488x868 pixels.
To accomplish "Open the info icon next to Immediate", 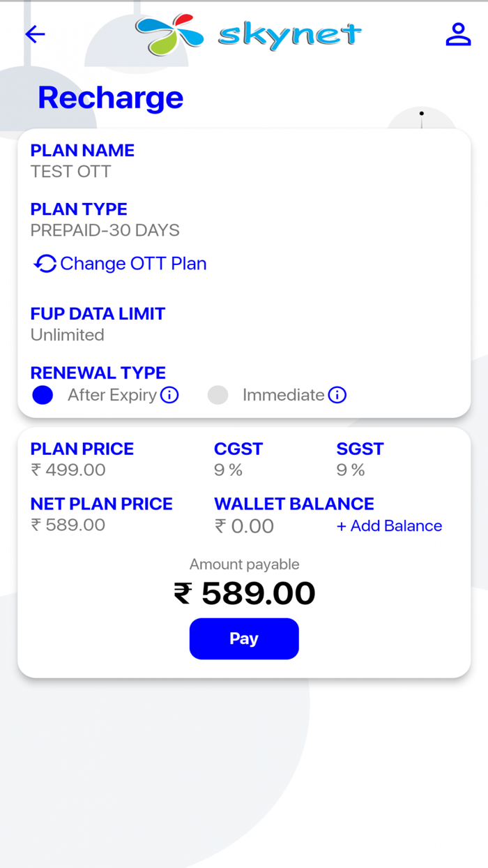I will [337, 395].
